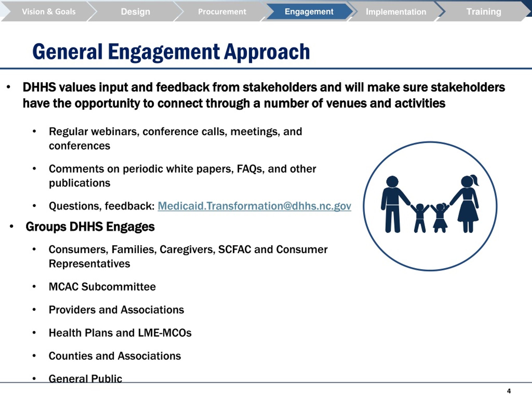Open the Medicaid.Transformation@dhhs.nc.gov email link
The image size is (532, 399).
[x=254, y=206]
